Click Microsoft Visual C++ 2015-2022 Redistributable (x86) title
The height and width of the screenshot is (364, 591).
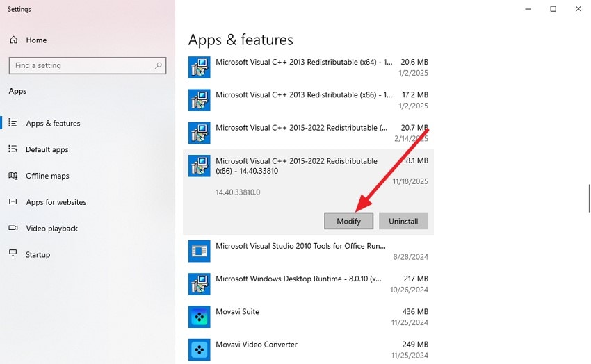coord(297,166)
